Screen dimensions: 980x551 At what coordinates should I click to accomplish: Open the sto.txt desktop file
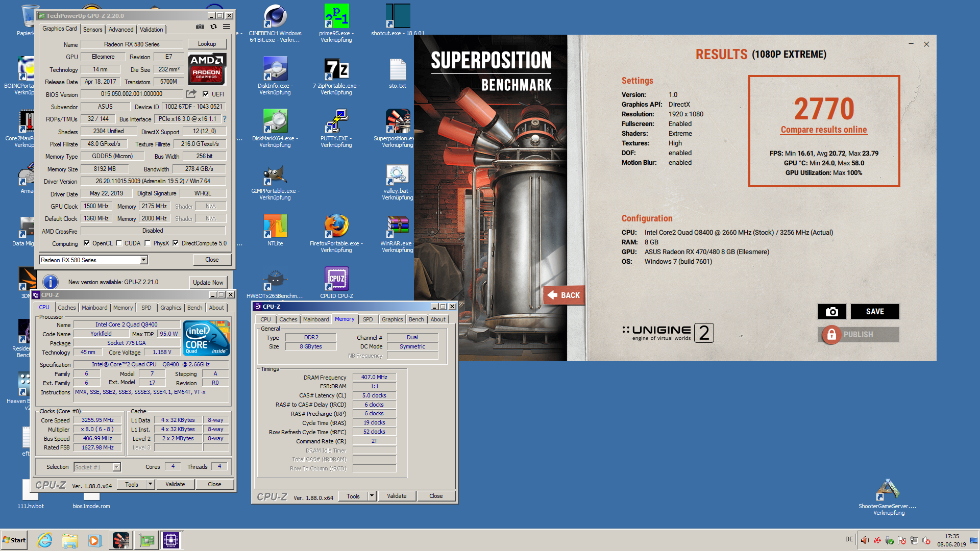coord(398,73)
